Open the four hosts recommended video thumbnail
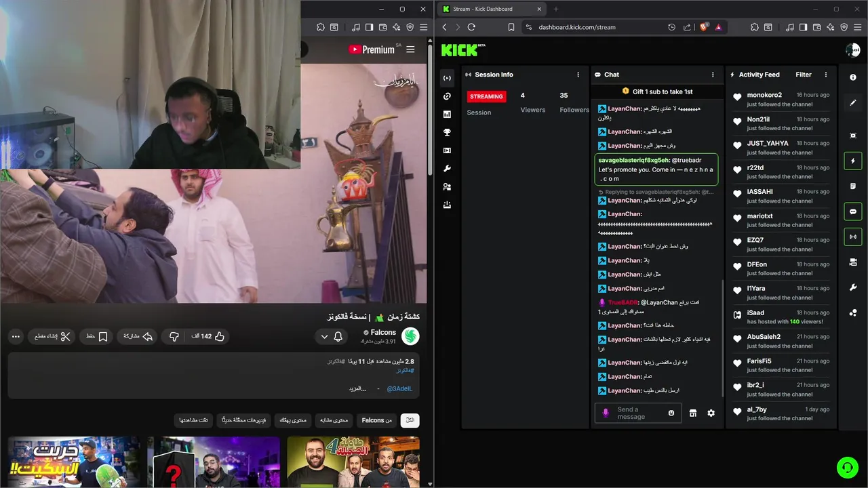 tap(353, 462)
